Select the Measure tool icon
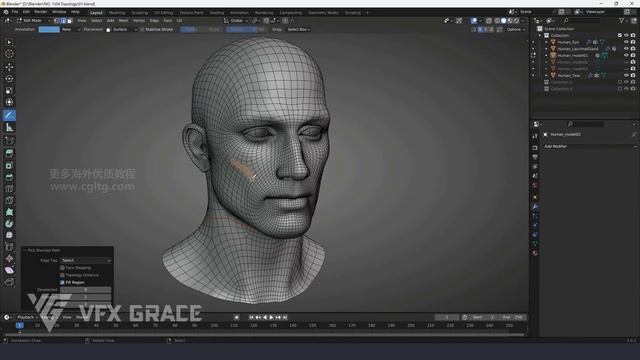The height and width of the screenshot is (360, 640). (x=9, y=128)
